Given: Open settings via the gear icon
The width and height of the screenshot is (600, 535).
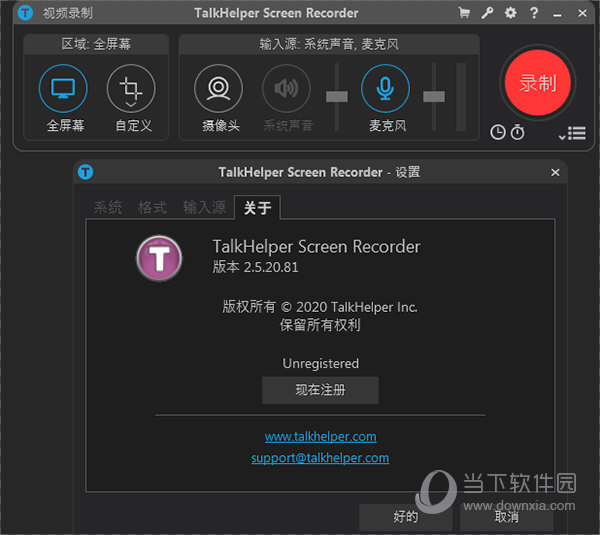Looking at the screenshot, I should 510,13.
